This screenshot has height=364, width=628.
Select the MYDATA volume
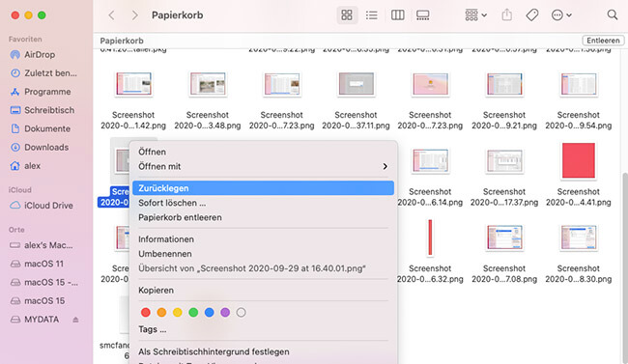click(35, 320)
